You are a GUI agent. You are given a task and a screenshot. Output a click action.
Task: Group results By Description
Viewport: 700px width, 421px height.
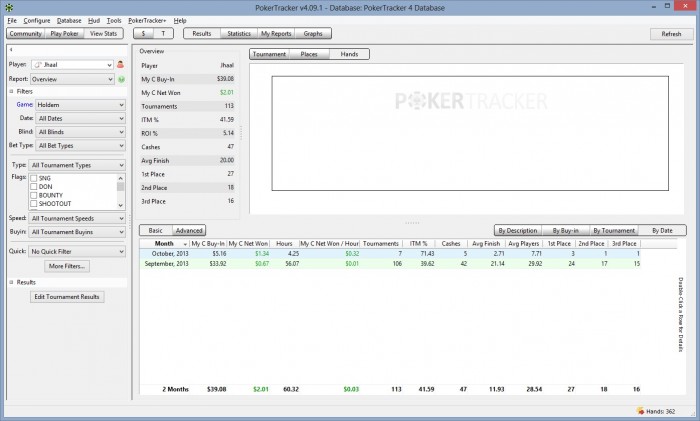(518, 230)
